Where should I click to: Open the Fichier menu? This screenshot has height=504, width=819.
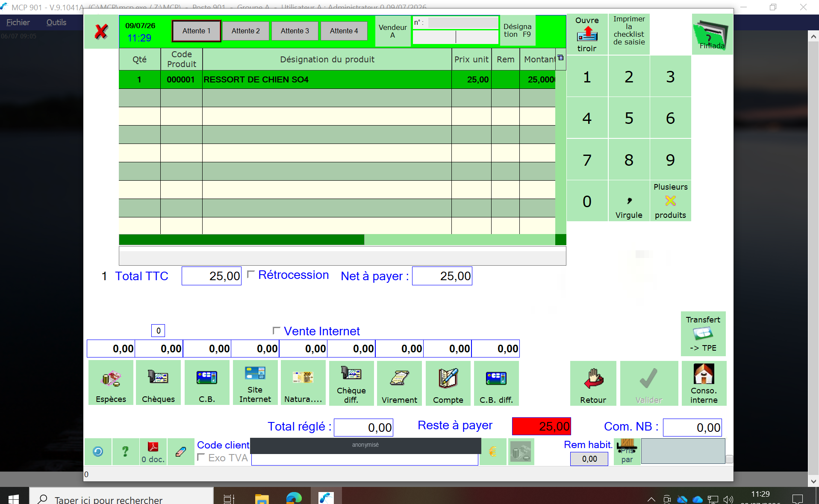click(18, 22)
